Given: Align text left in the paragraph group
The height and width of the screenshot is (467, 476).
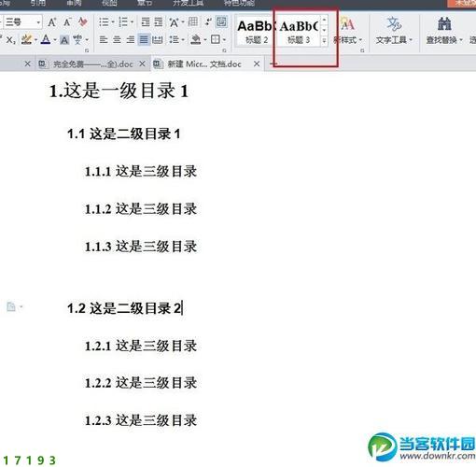Looking at the screenshot, I should coord(104,39).
